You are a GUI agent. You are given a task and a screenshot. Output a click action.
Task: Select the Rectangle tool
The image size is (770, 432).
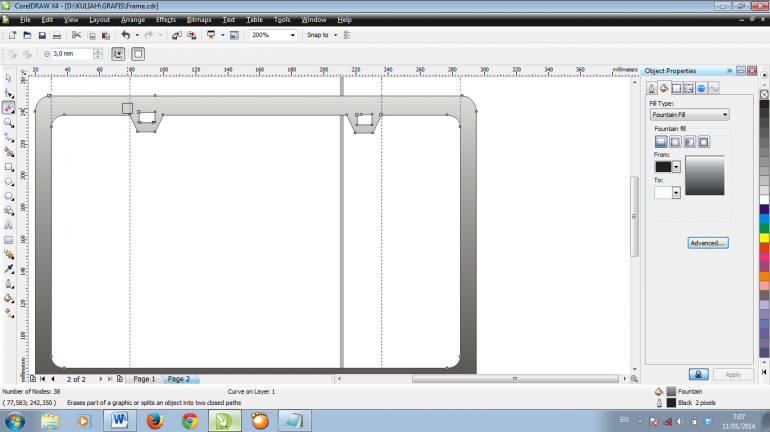(8, 167)
